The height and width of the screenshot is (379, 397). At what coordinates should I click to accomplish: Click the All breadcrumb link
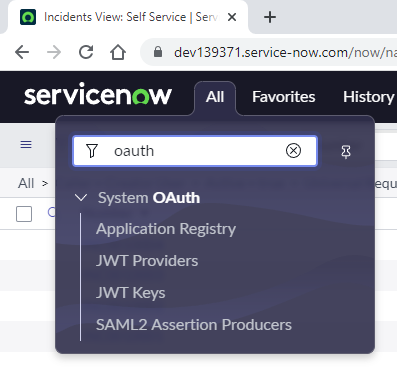pos(26,183)
